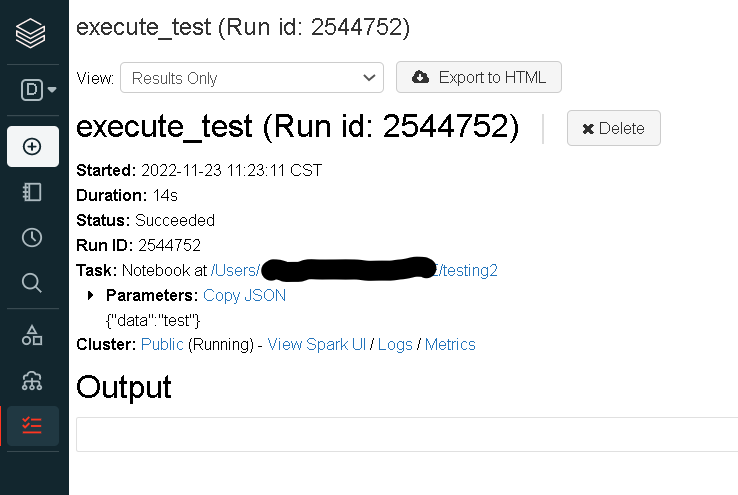738x495 pixels.
Task: Open the Workspace notebook icon in sidebar
Action: [32, 192]
